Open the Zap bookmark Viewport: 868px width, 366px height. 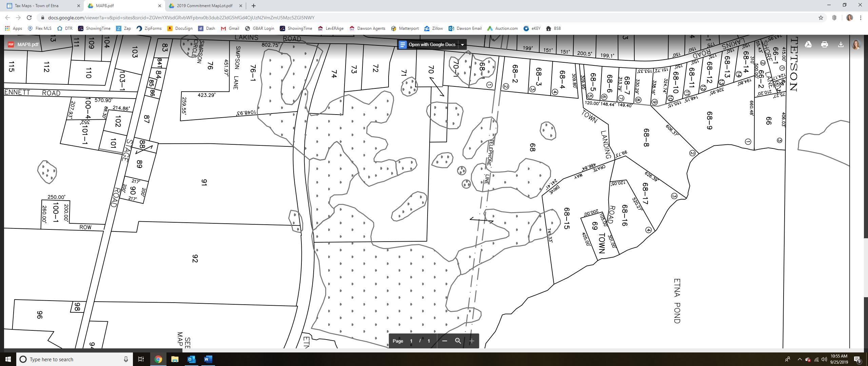[x=123, y=28]
